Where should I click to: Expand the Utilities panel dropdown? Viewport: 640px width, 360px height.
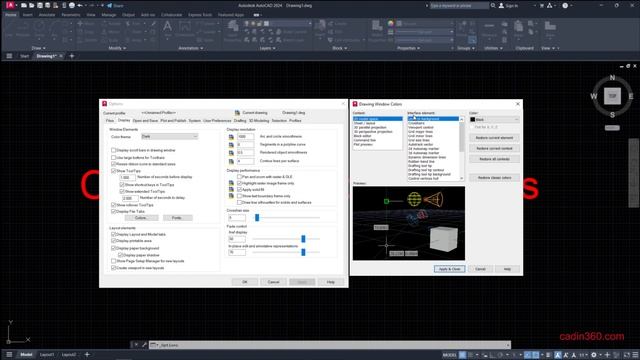tap(493, 48)
